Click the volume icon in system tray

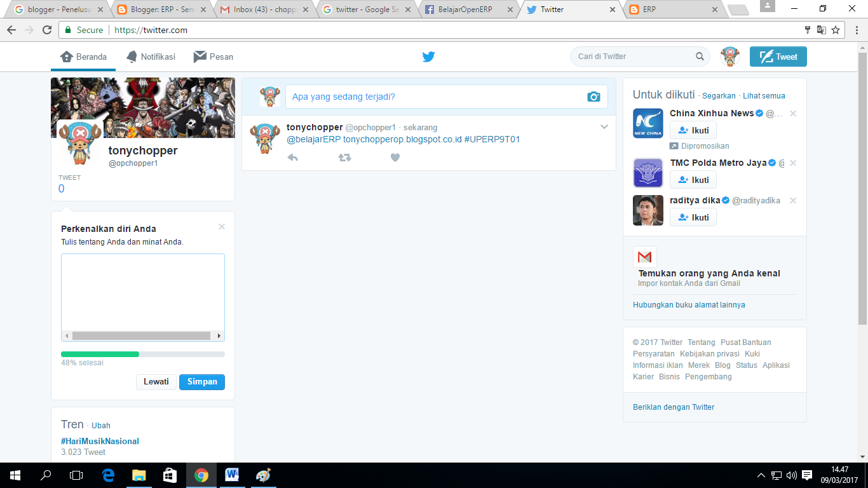click(792, 475)
